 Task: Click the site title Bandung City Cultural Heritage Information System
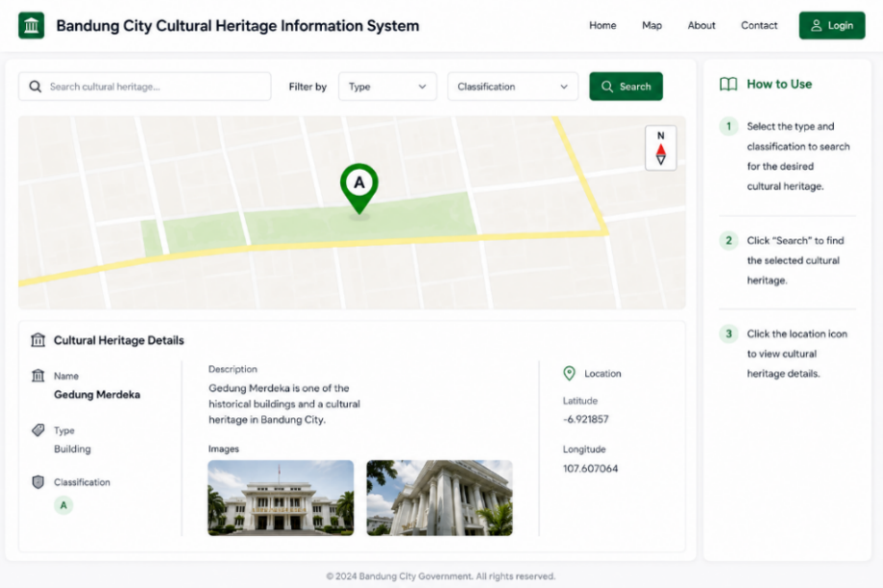(x=237, y=26)
